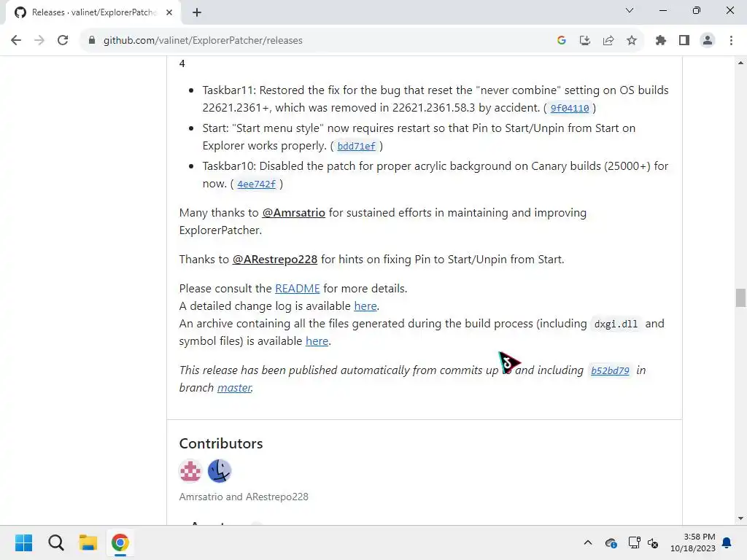Click the page scrollbar thumb

tap(740, 298)
